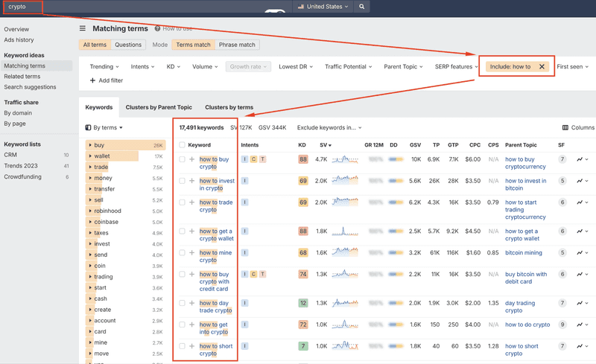Remove the Include: how to filter
596x364 pixels.
click(542, 66)
